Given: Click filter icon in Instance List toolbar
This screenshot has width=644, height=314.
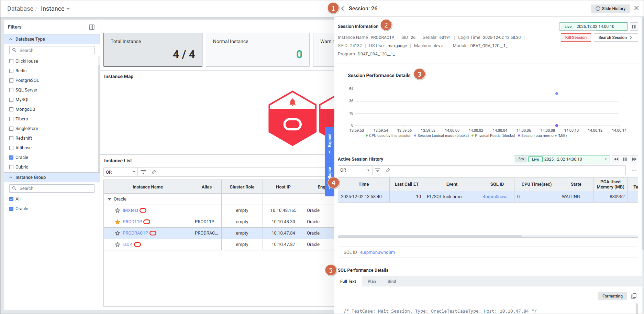Looking at the screenshot, I should point(143,172).
